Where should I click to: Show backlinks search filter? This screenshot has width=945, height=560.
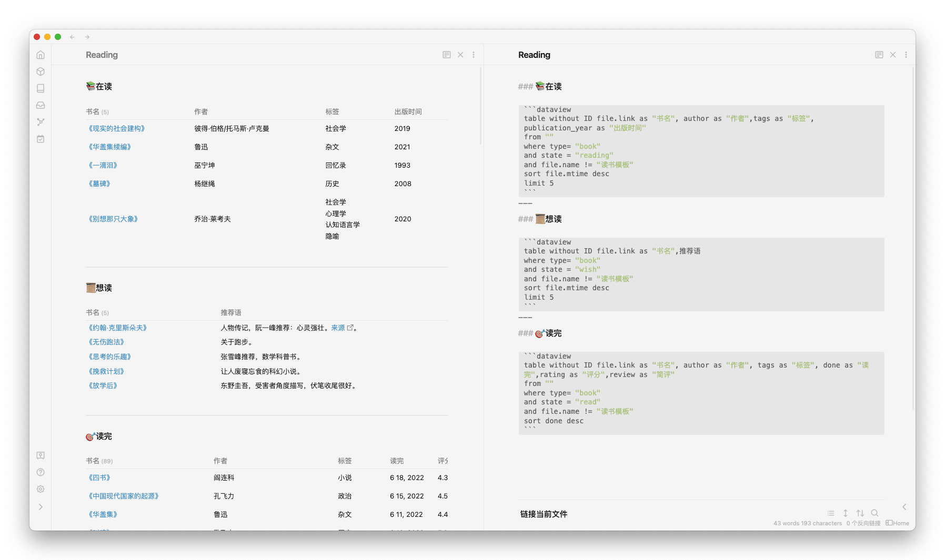875,513
